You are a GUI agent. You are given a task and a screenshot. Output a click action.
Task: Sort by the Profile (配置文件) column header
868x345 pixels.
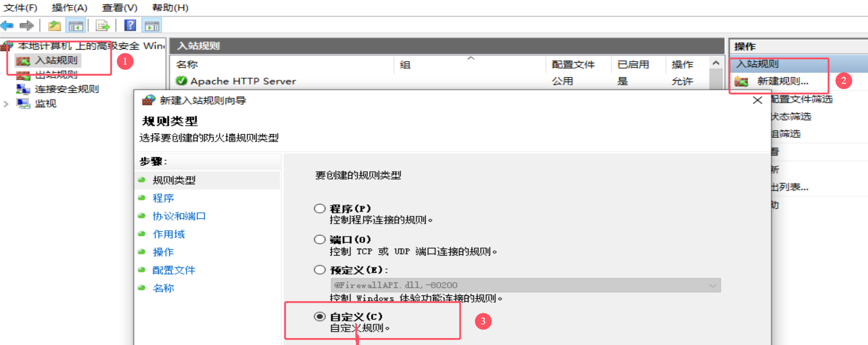tap(573, 64)
